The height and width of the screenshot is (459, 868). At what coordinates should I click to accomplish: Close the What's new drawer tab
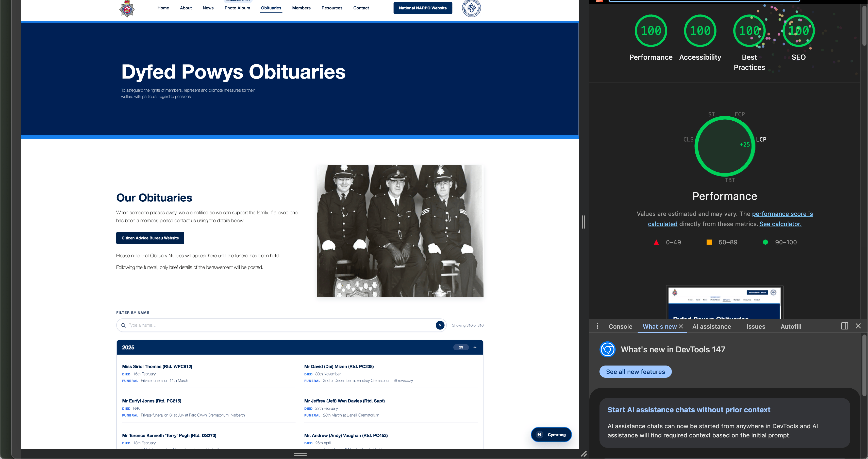pyautogui.click(x=681, y=326)
